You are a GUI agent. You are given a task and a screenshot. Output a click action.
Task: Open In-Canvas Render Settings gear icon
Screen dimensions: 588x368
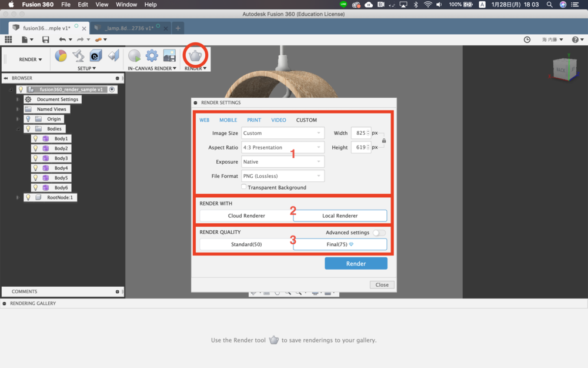coord(152,56)
